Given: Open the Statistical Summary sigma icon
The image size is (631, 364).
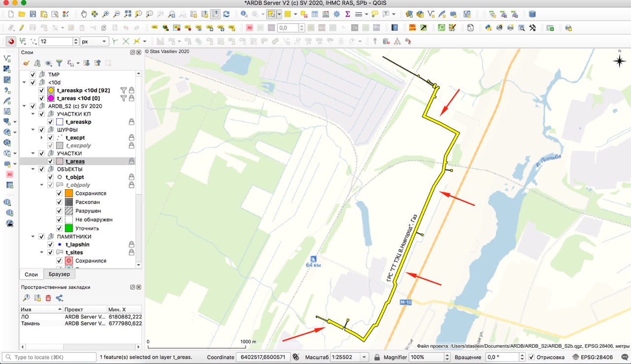Looking at the screenshot, I should point(348,14).
